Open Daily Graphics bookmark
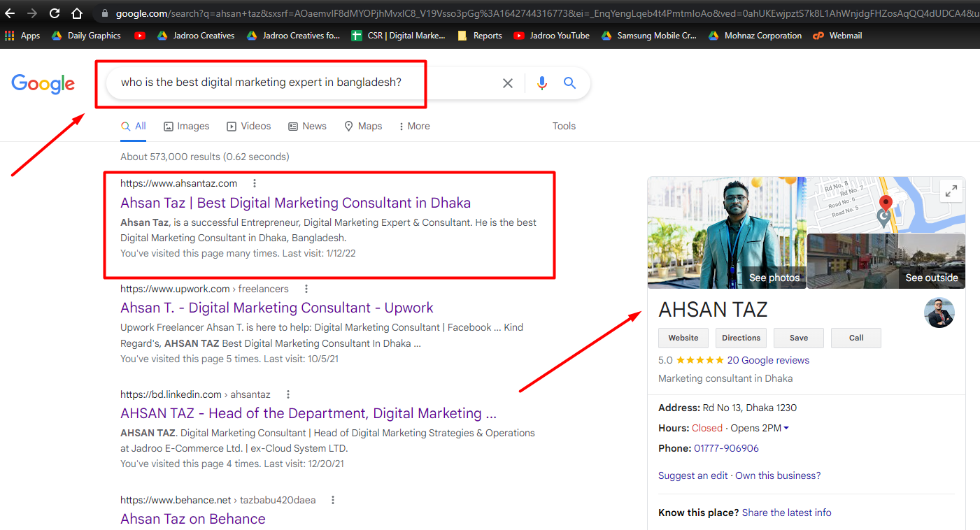Screen dimensions: 980x530 pos(87,36)
